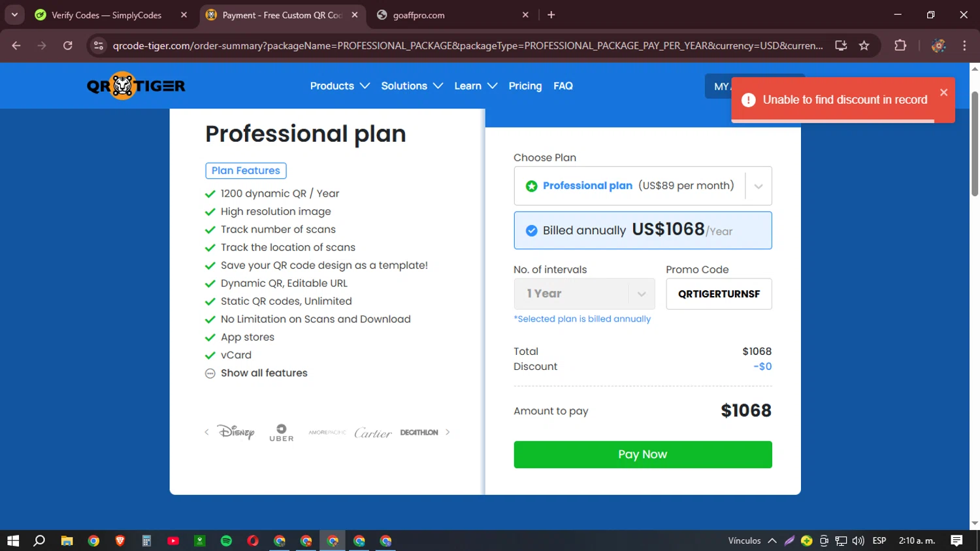This screenshot has height=551, width=980.
Task: Open Spotify from the taskbar
Action: [x=227, y=541]
